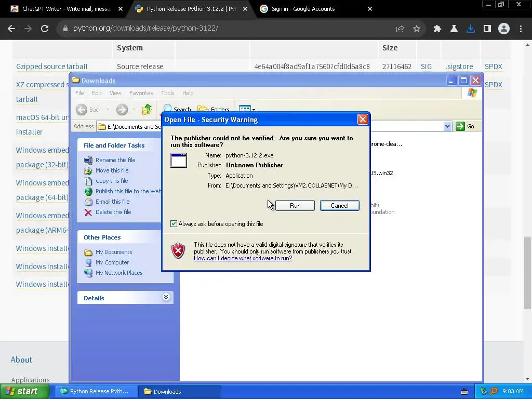Open the .sigstore link on python.org page
Image resolution: width=532 pixels, height=399 pixels.
(459, 66)
